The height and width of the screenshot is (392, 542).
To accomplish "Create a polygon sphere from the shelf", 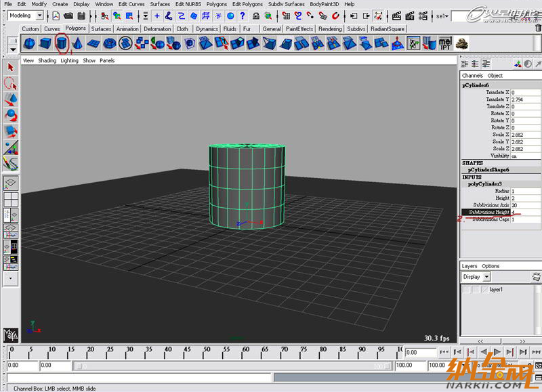I will (x=29, y=44).
